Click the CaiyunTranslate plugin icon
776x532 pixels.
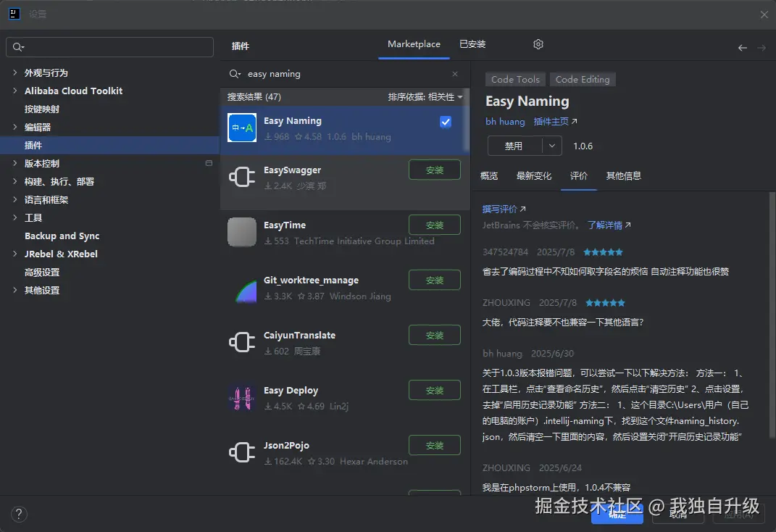click(x=241, y=343)
